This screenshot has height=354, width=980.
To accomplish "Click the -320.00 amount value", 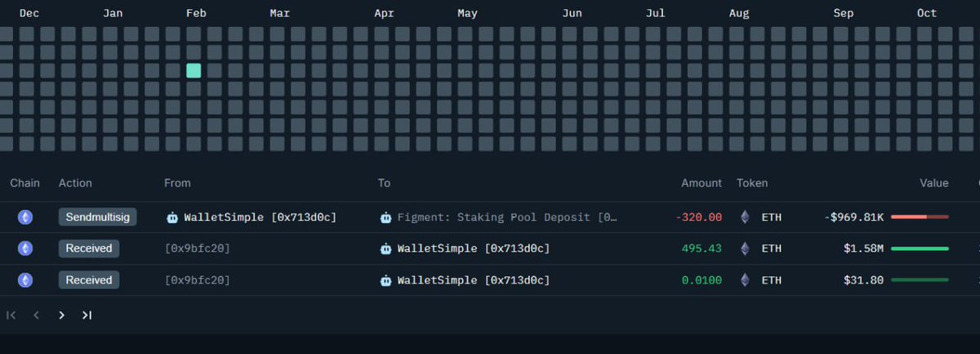I will click(x=699, y=217).
